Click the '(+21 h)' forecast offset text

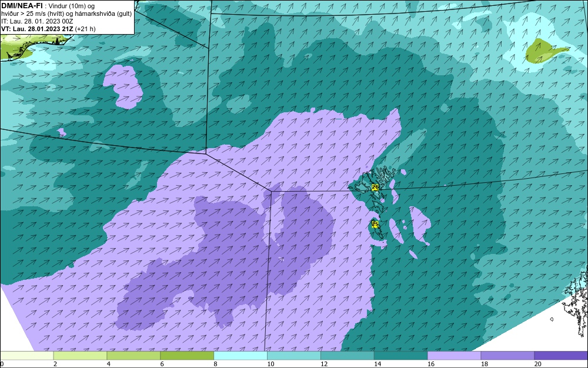(x=85, y=29)
